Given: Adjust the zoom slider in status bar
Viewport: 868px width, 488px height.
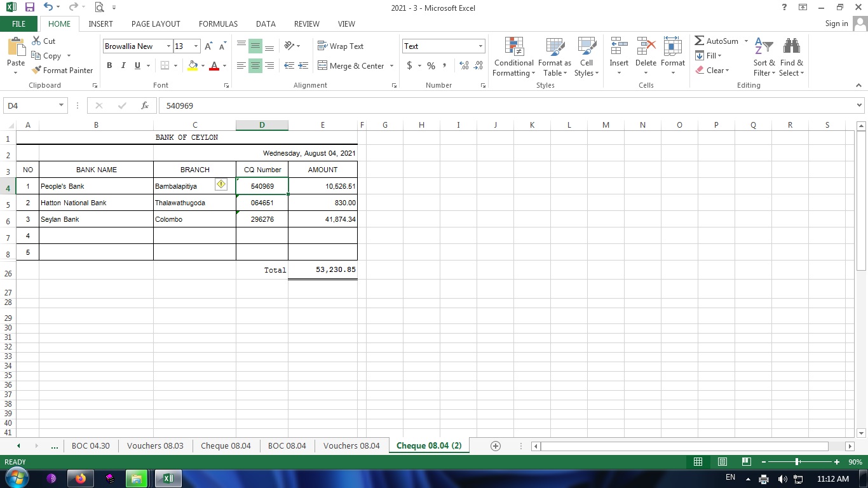Looking at the screenshot, I should tap(797, 462).
